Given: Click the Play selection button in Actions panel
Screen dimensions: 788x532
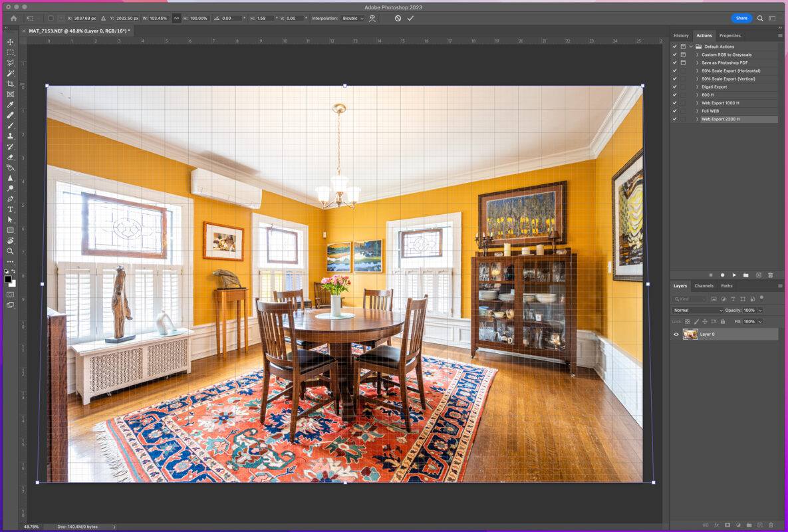Looking at the screenshot, I should click(x=734, y=275).
